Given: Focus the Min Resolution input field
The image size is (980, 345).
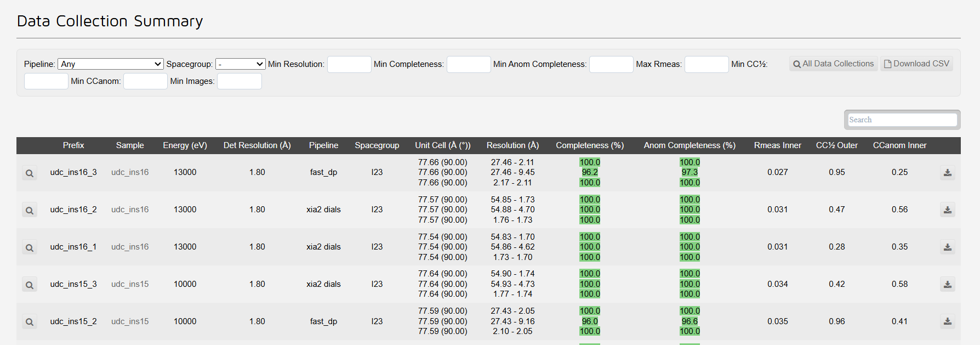Looking at the screenshot, I should pos(349,64).
